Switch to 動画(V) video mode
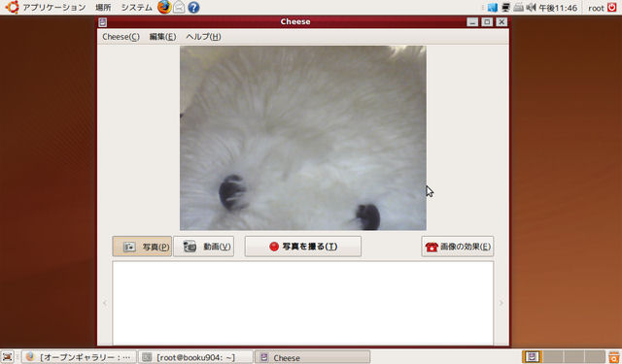The width and height of the screenshot is (622, 364). click(203, 247)
